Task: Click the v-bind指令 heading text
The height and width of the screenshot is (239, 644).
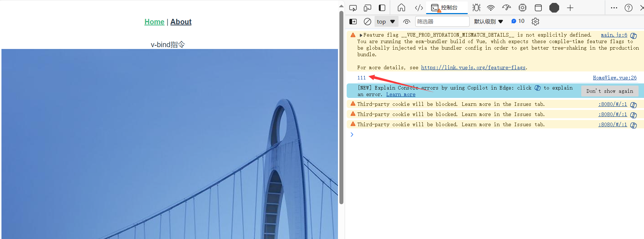Action: [x=168, y=45]
